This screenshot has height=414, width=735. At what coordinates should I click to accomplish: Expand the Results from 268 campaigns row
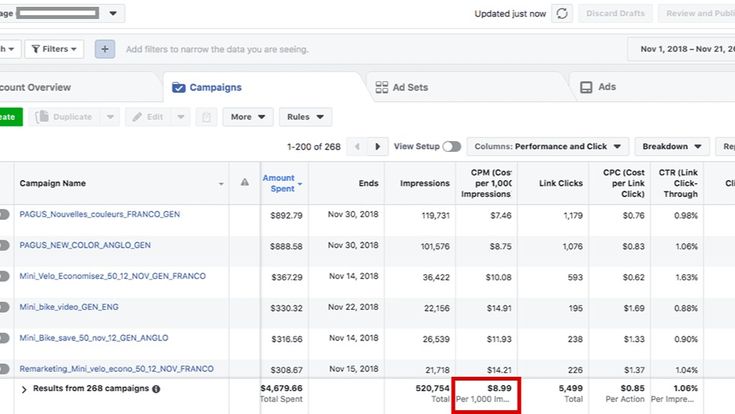click(24, 388)
